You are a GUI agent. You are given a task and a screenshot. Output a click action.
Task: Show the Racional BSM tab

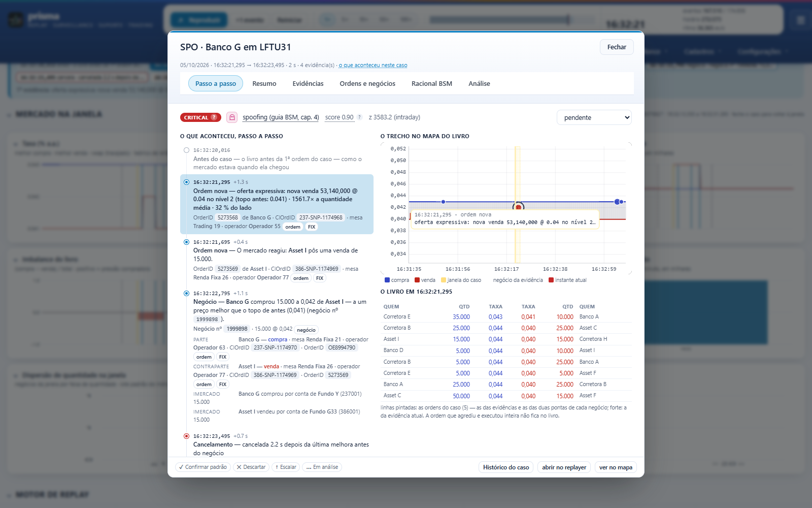pos(432,83)
